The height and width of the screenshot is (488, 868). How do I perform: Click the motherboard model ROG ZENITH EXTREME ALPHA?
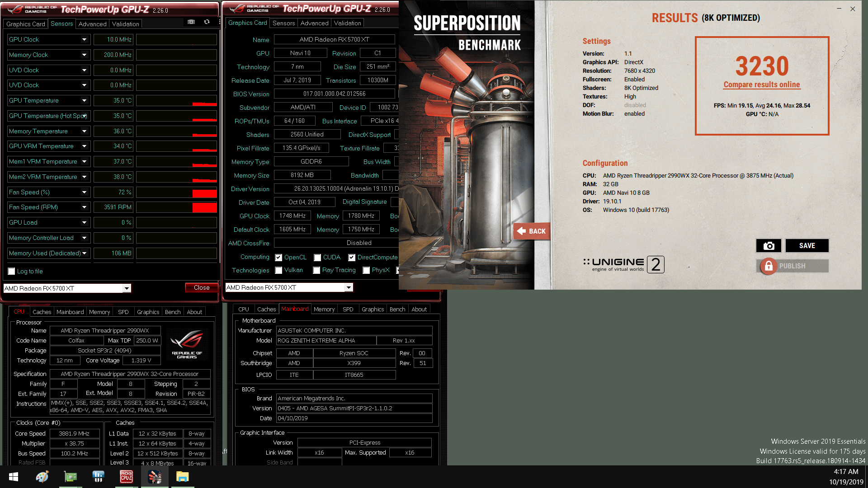click(326, 340)
